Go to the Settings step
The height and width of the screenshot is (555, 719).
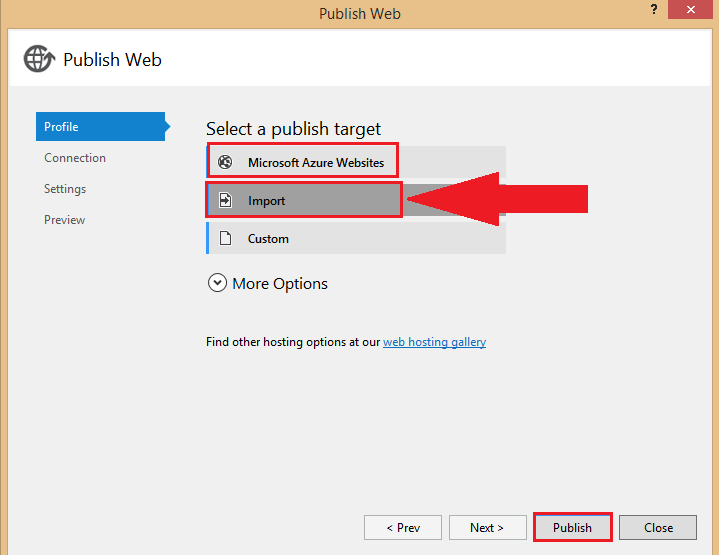click(x=65, y=189)
